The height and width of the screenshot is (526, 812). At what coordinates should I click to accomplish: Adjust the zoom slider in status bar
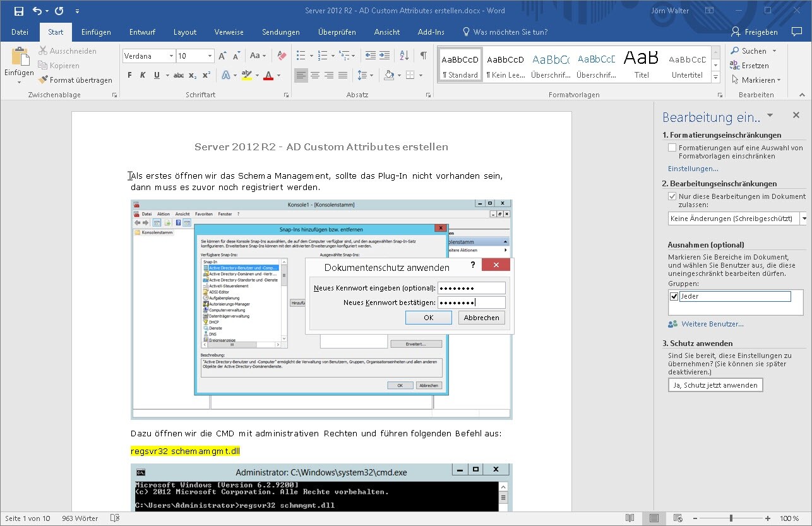pos(731,518)
